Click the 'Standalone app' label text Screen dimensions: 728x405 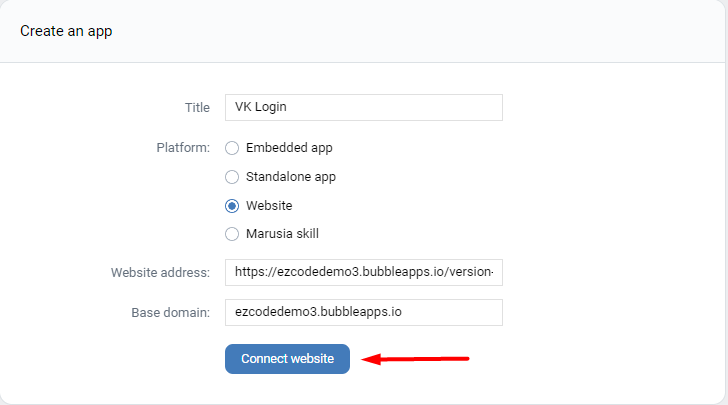coord(290,177)
